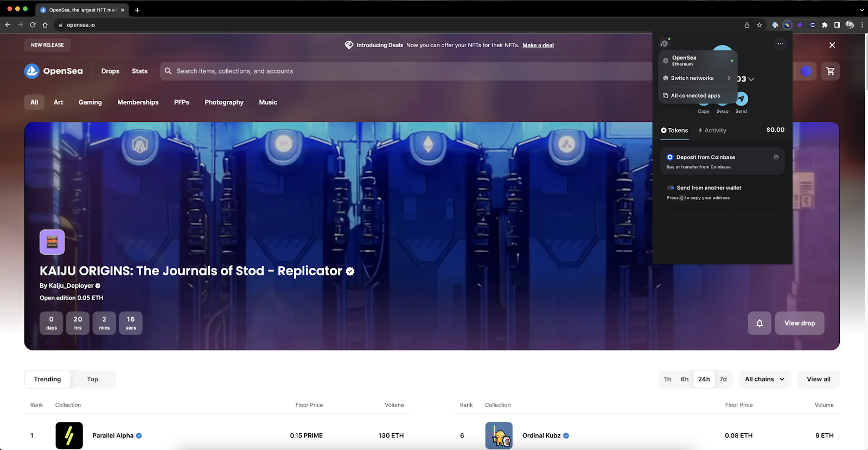The width and height of the screenshot is (868, 450).
Task: Expand Switch networks submenu
Action: 698,78
